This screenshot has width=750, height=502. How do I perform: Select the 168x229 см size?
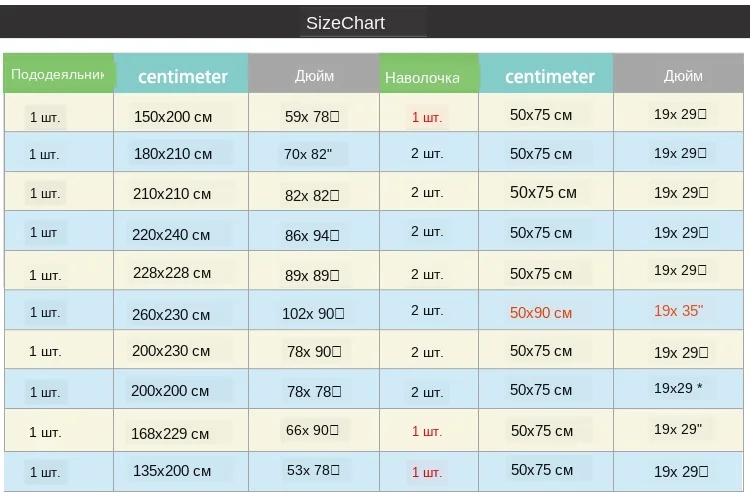point(170,434)
